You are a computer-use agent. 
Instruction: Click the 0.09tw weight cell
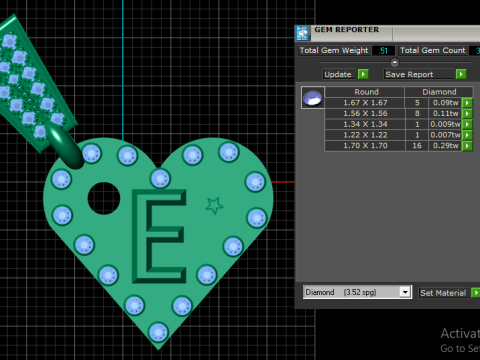pos(445,103)
